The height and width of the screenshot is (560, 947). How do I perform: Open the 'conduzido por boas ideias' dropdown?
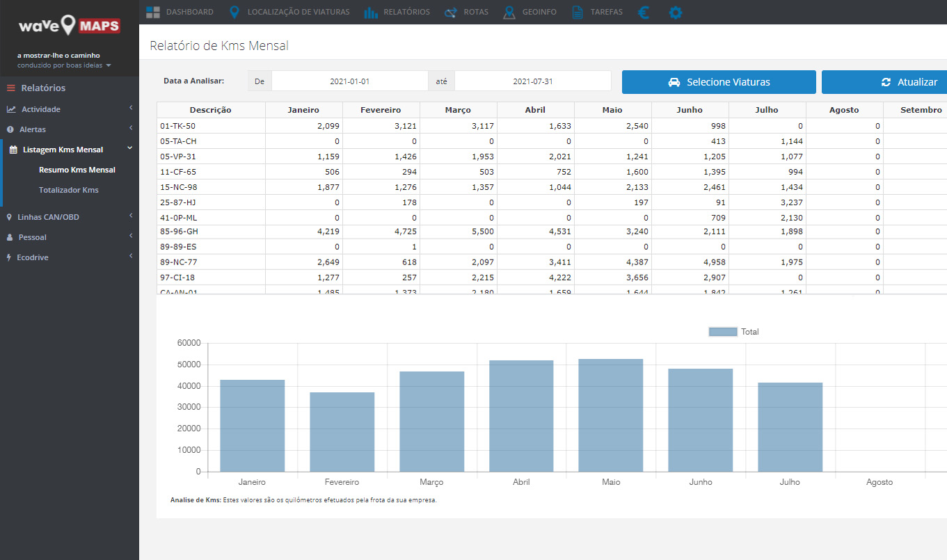click(64, 65)
